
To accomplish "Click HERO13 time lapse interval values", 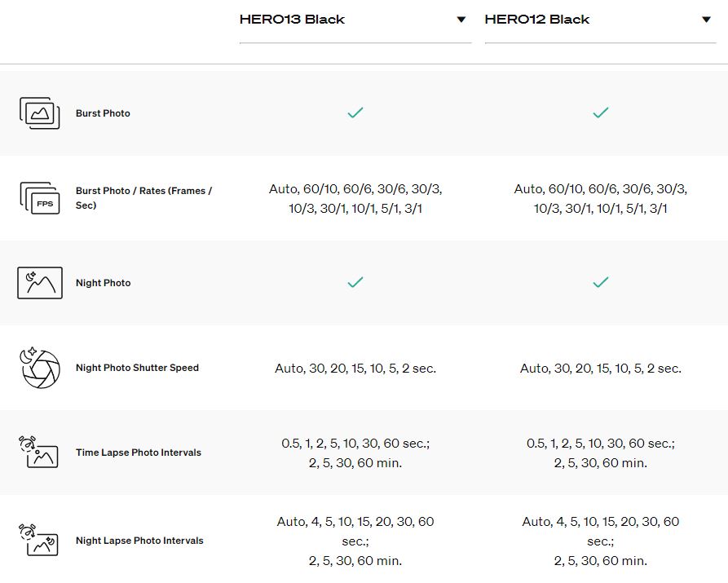I will 355,453.
